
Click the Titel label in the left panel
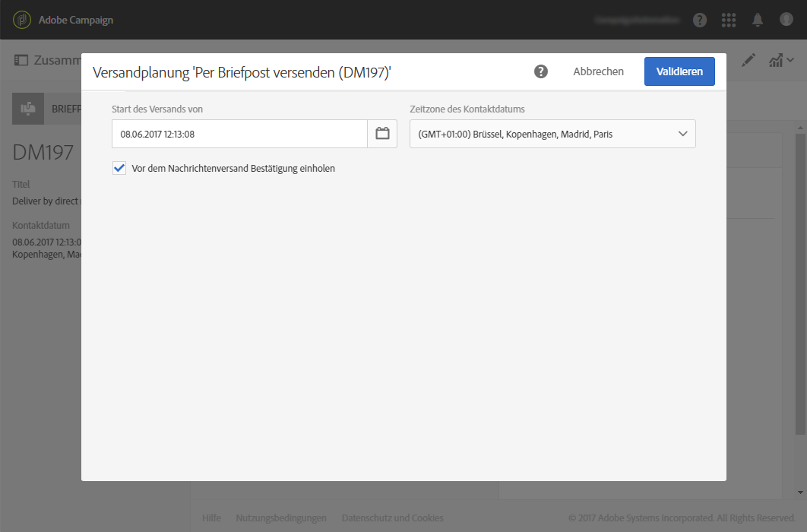pyautogui.click(x=21, y=184)
